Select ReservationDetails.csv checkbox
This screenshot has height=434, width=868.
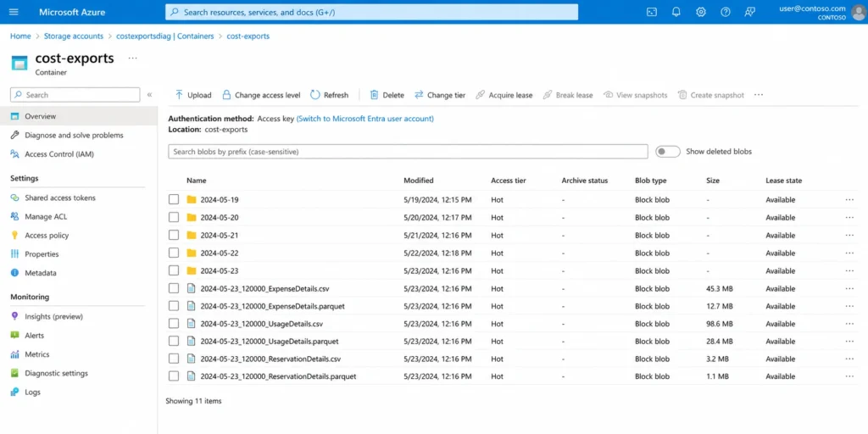[x=174, y=359]
